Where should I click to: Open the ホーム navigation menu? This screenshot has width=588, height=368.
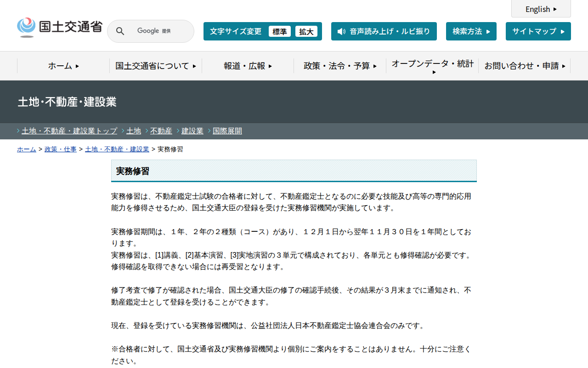(x=63, y=66)
